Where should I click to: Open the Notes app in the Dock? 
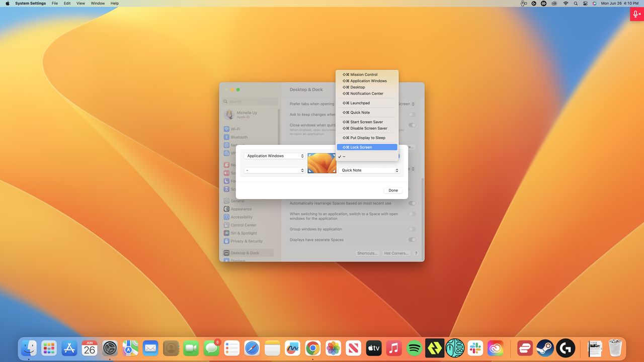tap(272, 348)
